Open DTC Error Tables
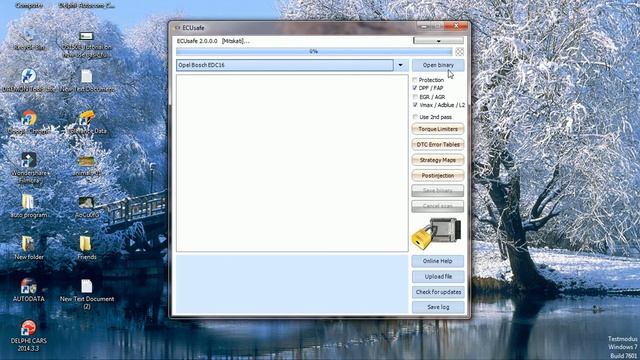Image resolution: width=640 pixels, height=360 pixels. point(438,144)
